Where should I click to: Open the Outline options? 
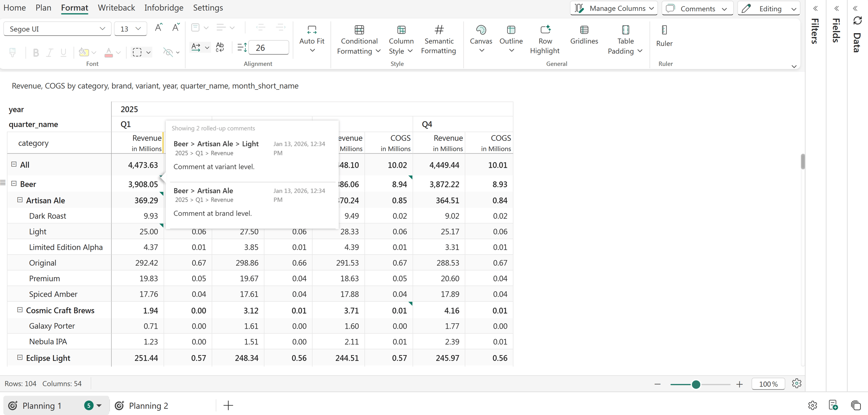tap(511, 39)
